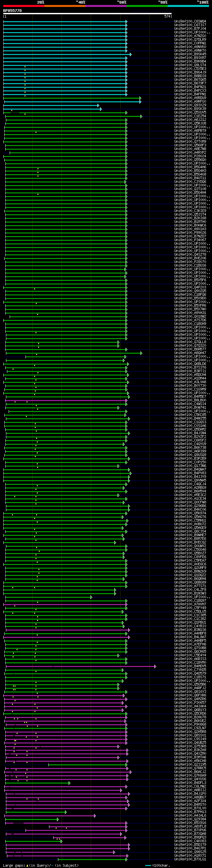Select label UniRef100_B4DFL3

pyautogui.click(x=190, y=783)
